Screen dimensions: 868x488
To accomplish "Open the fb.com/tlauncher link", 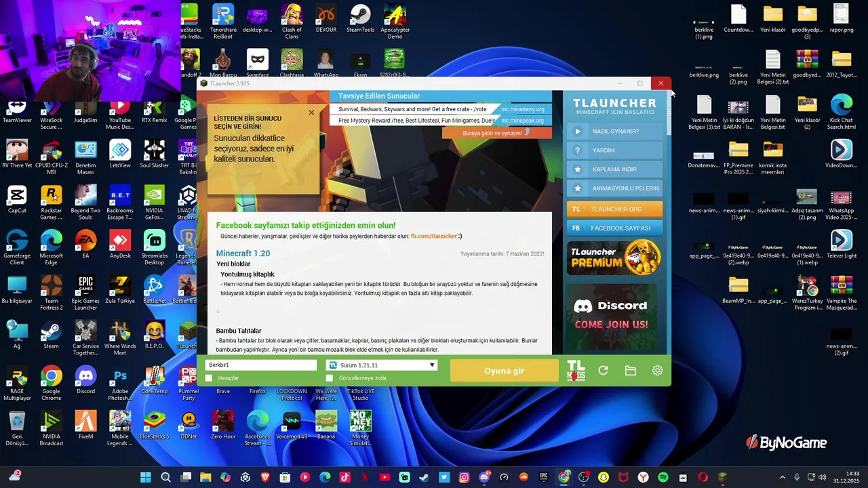I will pos(434,236).
